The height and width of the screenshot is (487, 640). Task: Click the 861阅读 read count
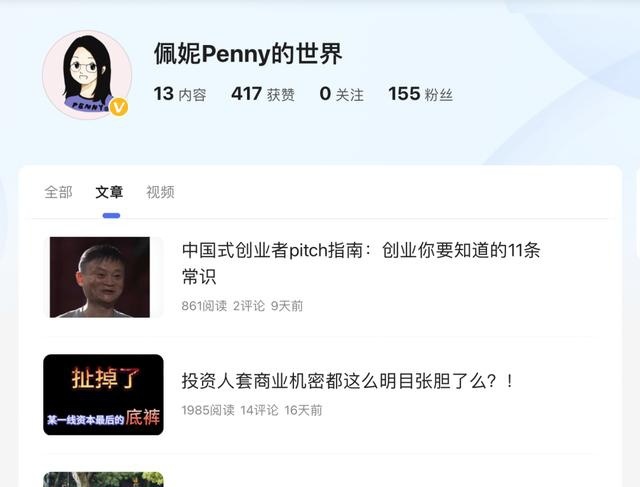click(204, 306)
